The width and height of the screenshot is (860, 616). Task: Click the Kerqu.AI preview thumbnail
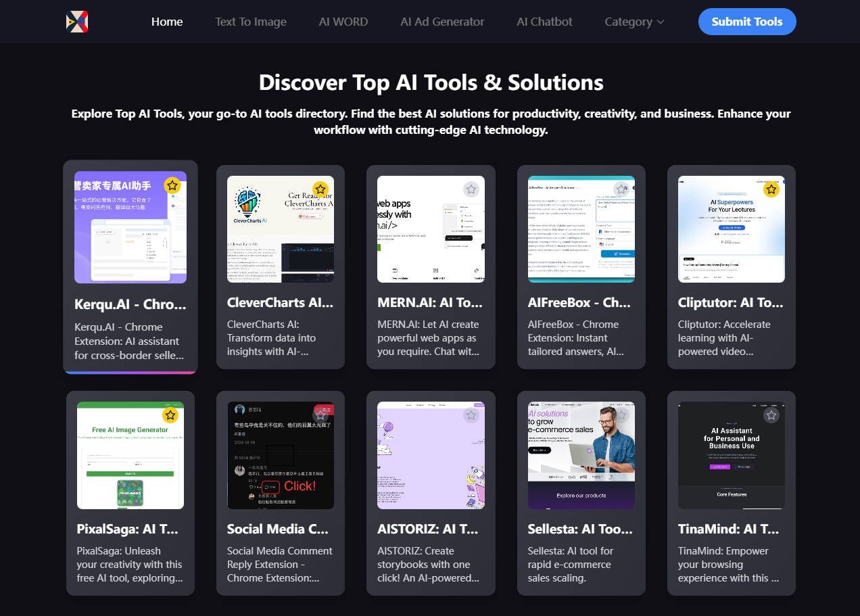pos(130,227)
